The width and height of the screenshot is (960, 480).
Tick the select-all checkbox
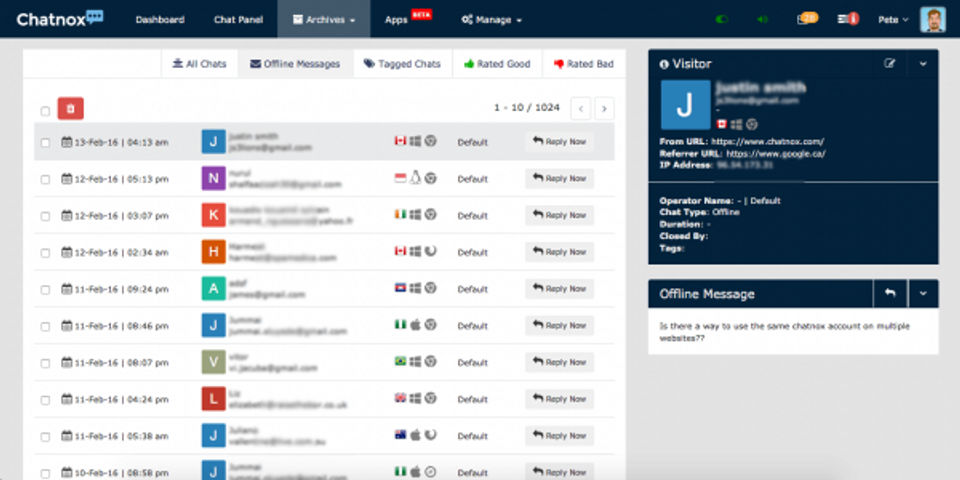click(x=45, y=111)
